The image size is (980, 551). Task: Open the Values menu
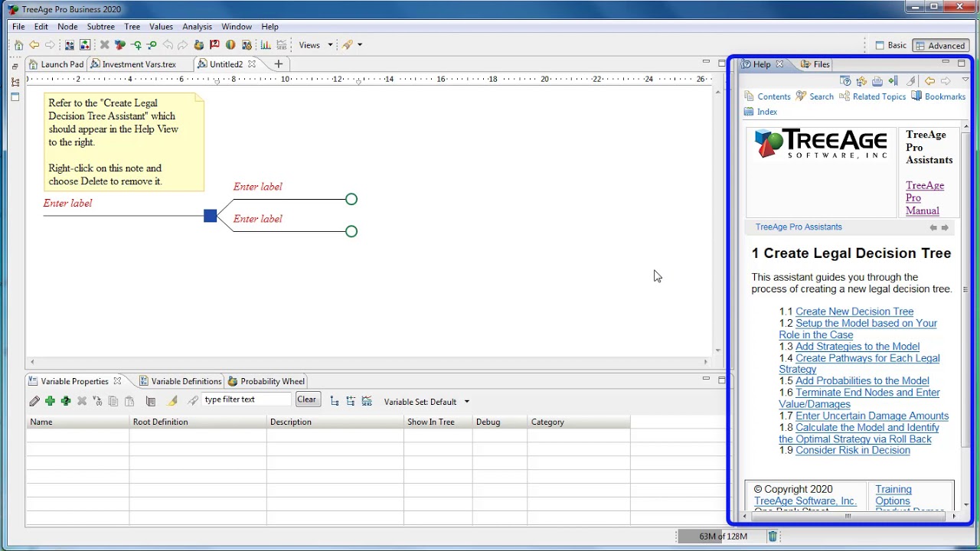(x=161, y=27)
